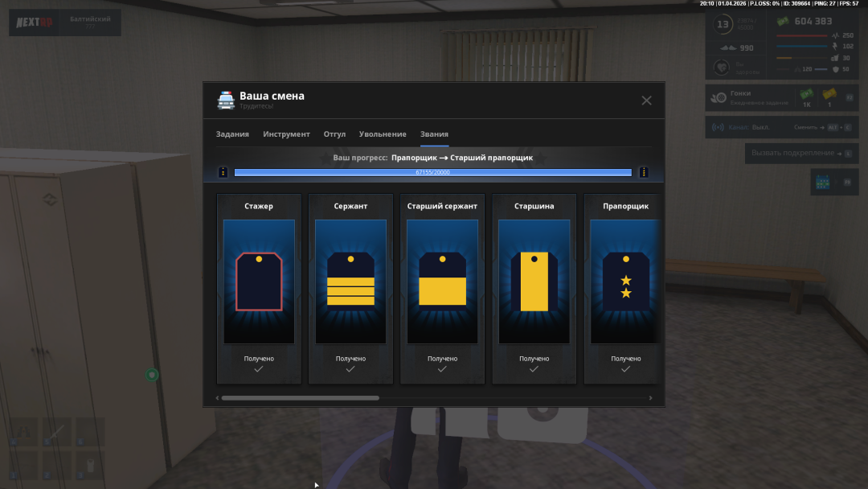The image size is (868, 489).
Task: Open the Отгул tab
Action: coord(334,134)
